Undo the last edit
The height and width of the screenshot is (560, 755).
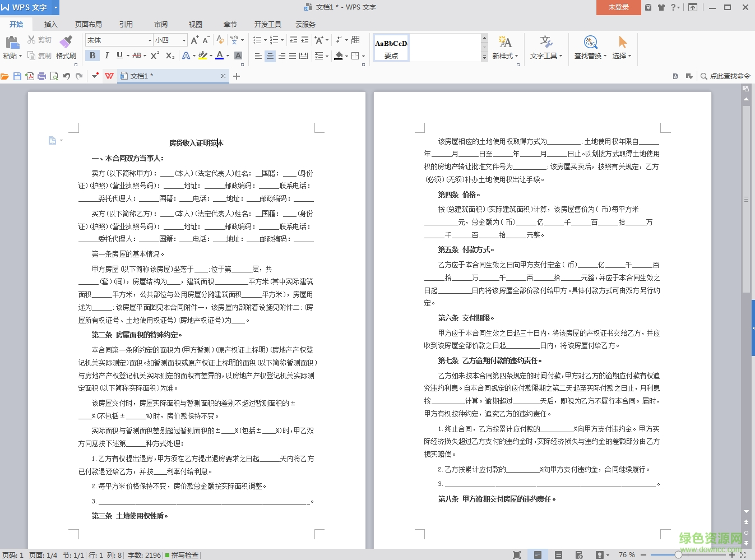(67, 76)
